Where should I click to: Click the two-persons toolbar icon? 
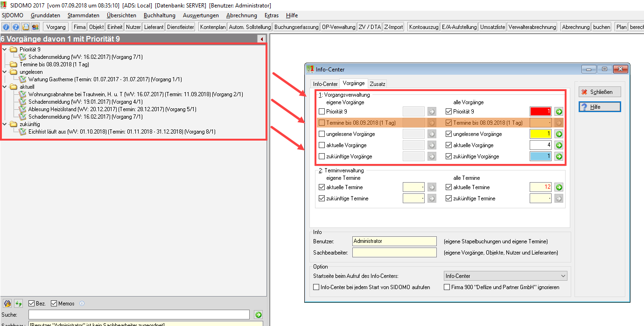35,27
